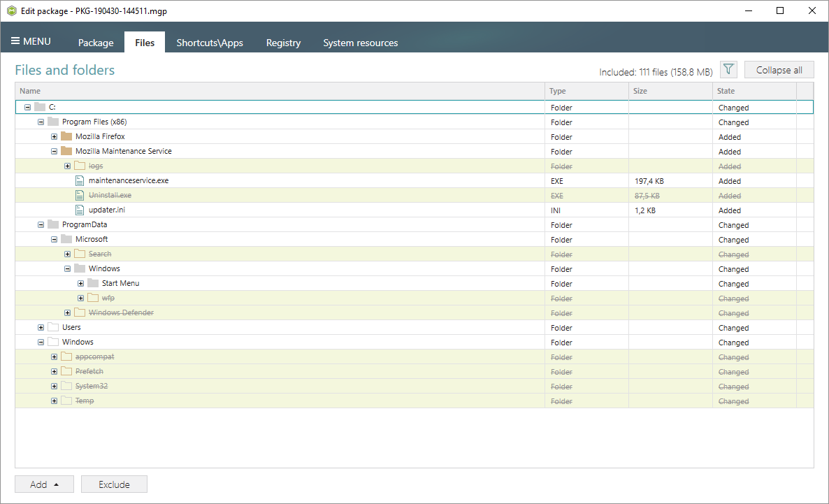
Task: Click the updater.ini file icon
Action: pyautogui.click(x=79, y=210)
